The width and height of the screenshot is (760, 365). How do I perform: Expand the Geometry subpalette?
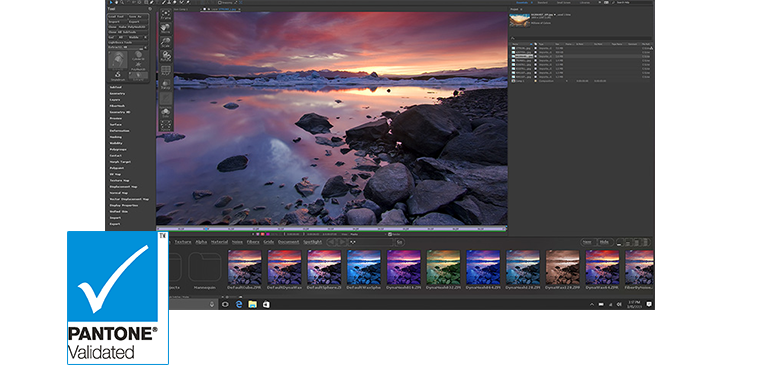(117, 93)
